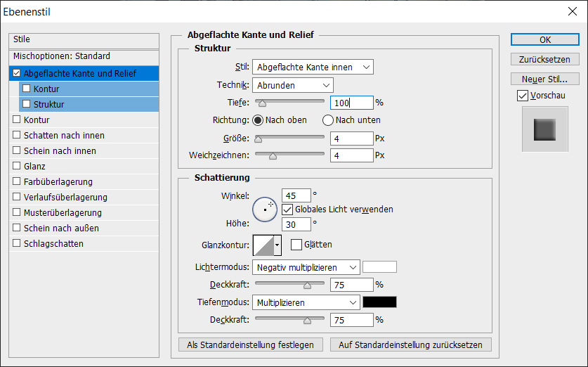
Task: Expand the Technik dropdown set to Abrunden
Action: coord(292,85)
